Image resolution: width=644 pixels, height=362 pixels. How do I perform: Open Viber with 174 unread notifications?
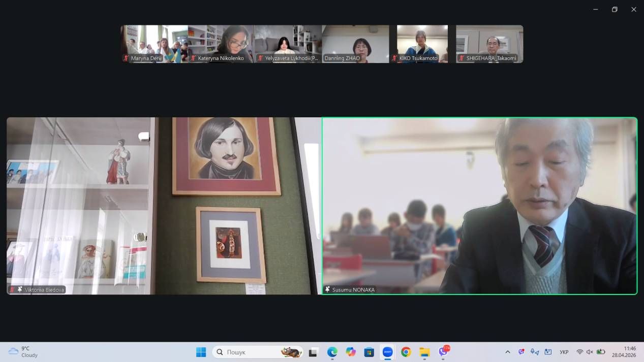[x=443, y=351]
